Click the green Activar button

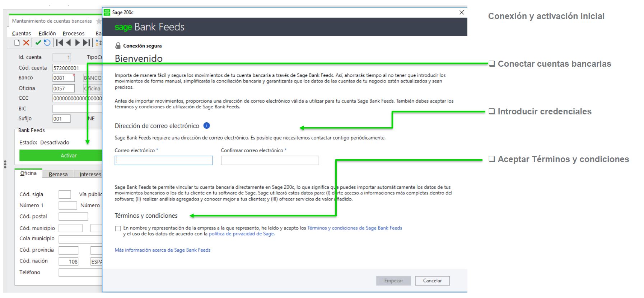[x=61, y=156]
